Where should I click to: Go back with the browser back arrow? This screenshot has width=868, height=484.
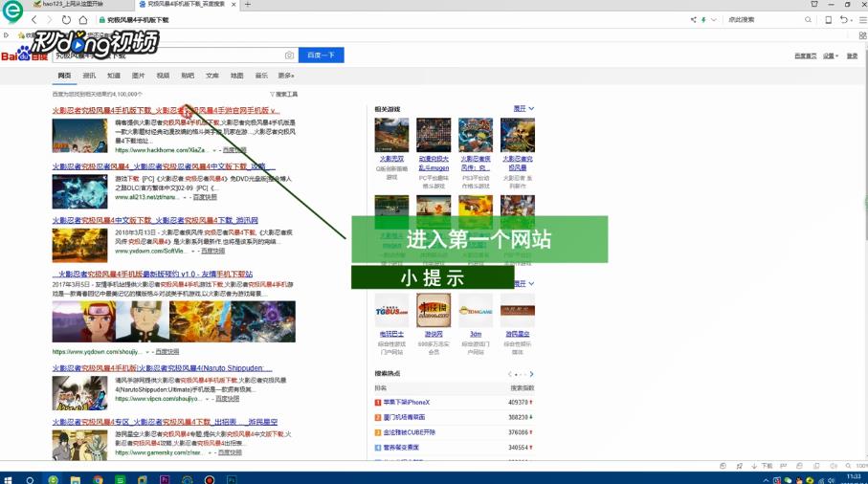click(34, 20)
